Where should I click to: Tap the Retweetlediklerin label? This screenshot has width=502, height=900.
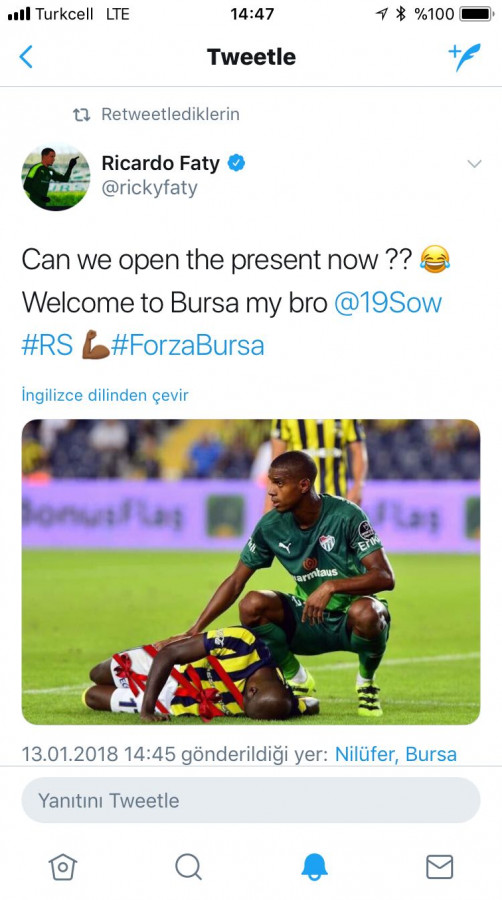pos(170,114)
